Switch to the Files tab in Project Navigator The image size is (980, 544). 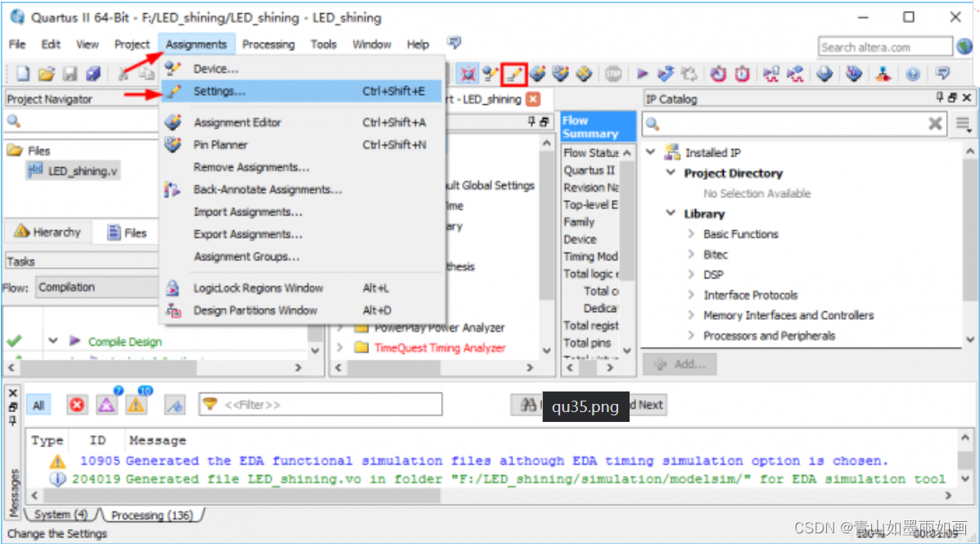point(125,232)
